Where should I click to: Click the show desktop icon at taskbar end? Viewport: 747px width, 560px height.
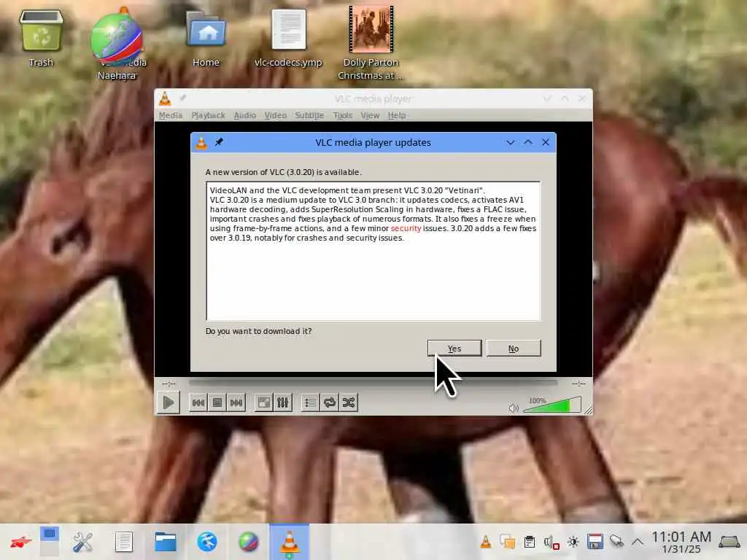point(729,542)
